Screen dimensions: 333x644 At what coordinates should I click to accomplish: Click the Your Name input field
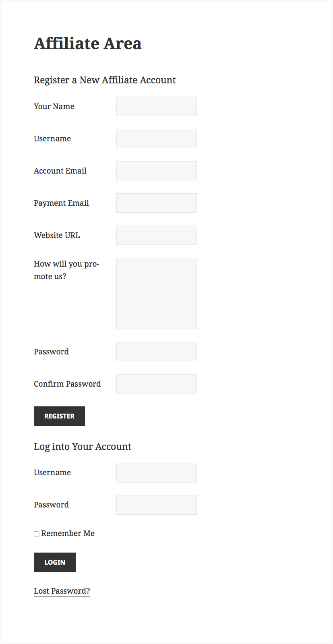156,106
